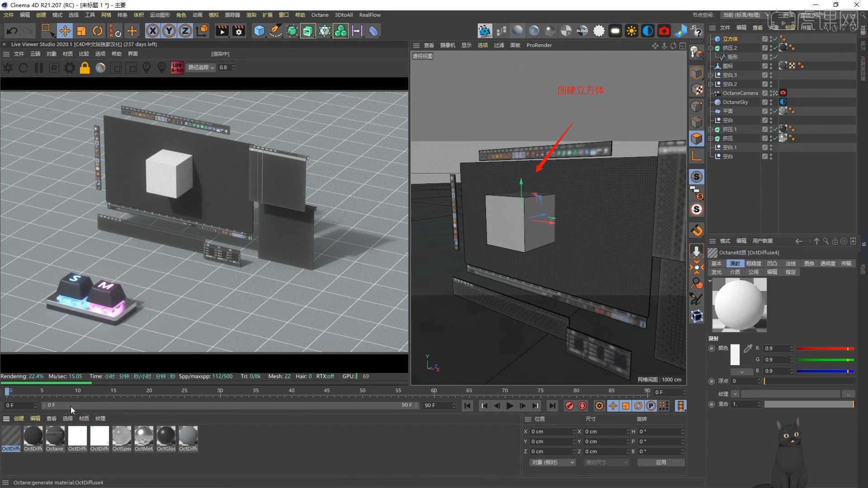Select the Rotate tool in the top toolbar
868x488 pixels.
(98, 31)
